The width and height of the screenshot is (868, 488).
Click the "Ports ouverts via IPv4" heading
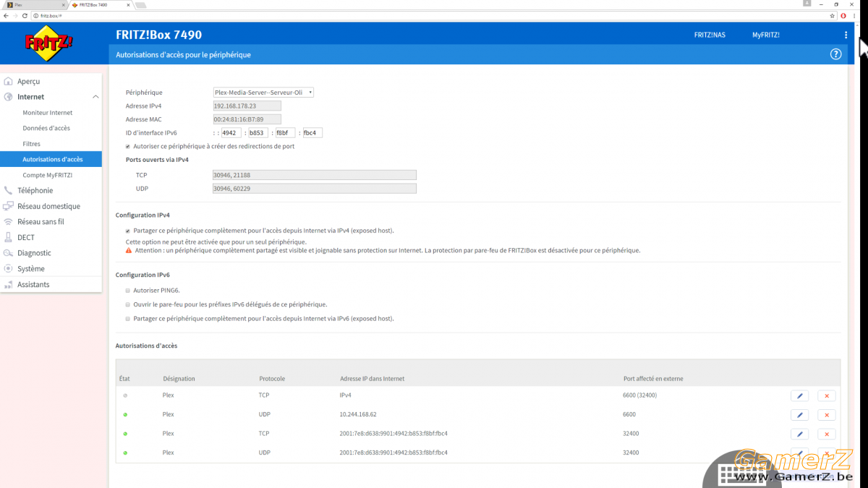(157, 160)
